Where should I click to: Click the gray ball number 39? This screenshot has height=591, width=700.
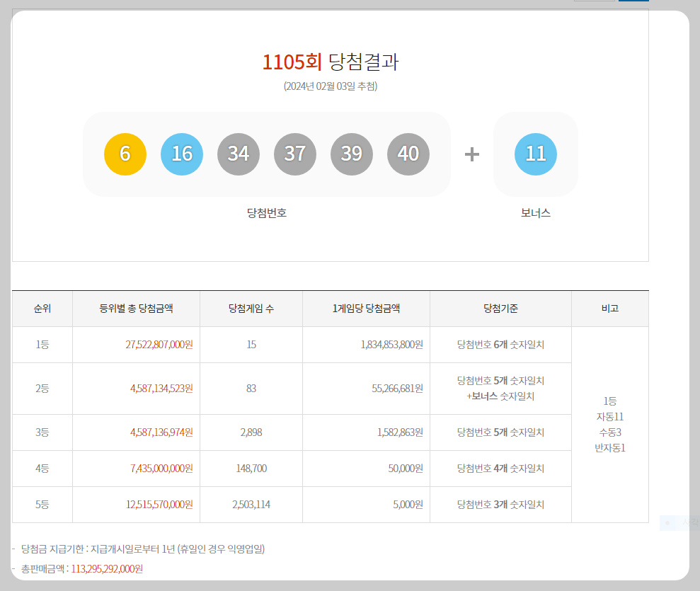click(352, 154)
